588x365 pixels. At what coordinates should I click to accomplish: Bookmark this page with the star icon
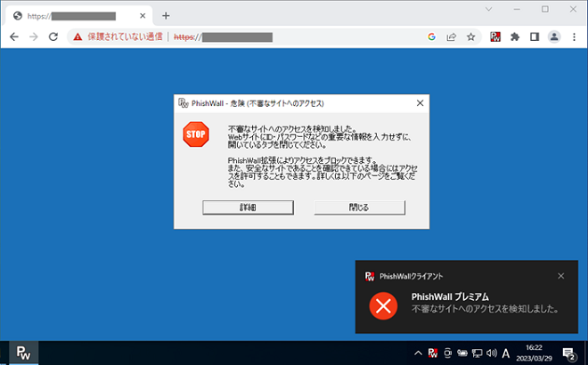(x=470, y=37)
